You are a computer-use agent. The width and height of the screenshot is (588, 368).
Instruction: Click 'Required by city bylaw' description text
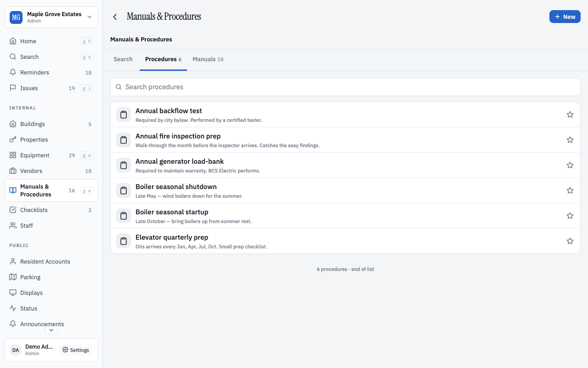pos(198,120)
